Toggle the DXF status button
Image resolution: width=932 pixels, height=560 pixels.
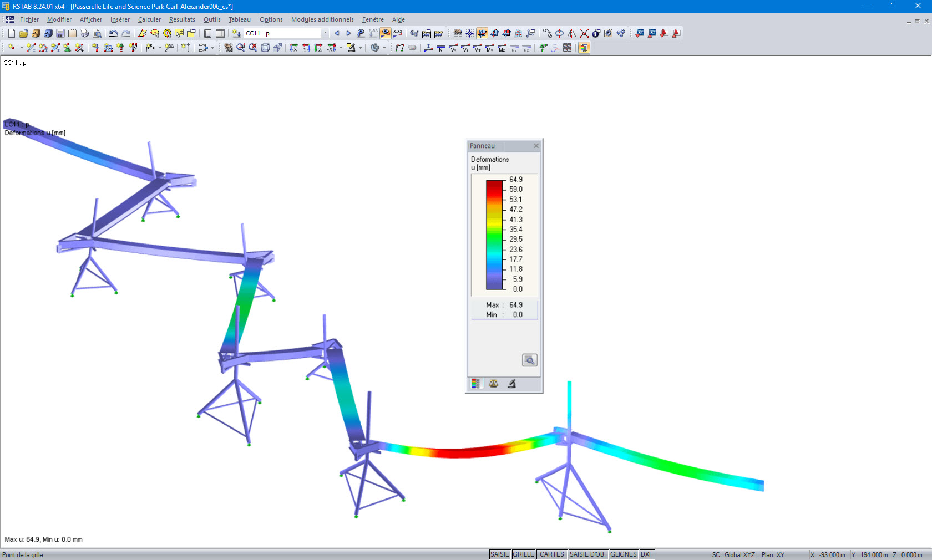[647, 554]
